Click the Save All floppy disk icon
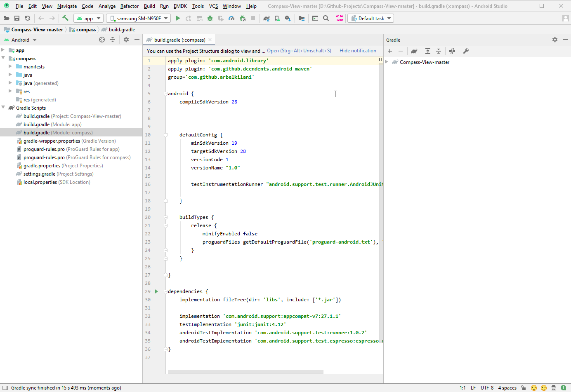Screen dimensions: 571x392 [x=17, y=18]
